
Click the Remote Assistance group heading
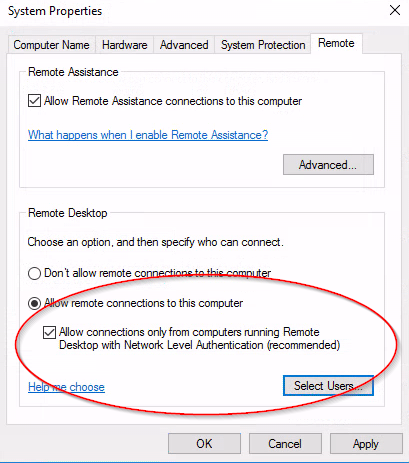[73, 72]
